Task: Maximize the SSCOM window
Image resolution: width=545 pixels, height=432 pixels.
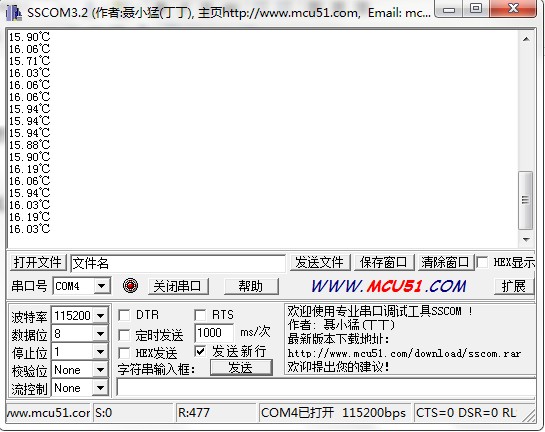Action: click(x=476, y=9)
